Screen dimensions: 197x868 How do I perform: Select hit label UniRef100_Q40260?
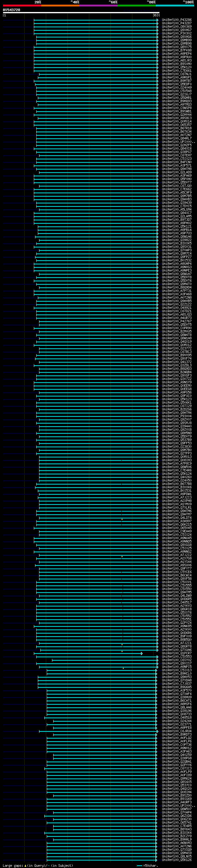[x=176, y=477]
